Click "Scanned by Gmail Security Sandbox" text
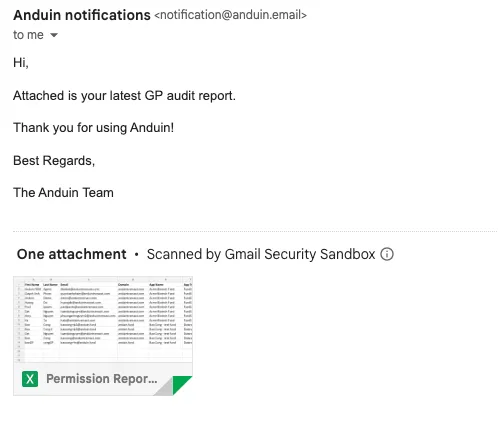Image resolution: width=498 pixels, height=422 pixels. (x=261, y=254)
